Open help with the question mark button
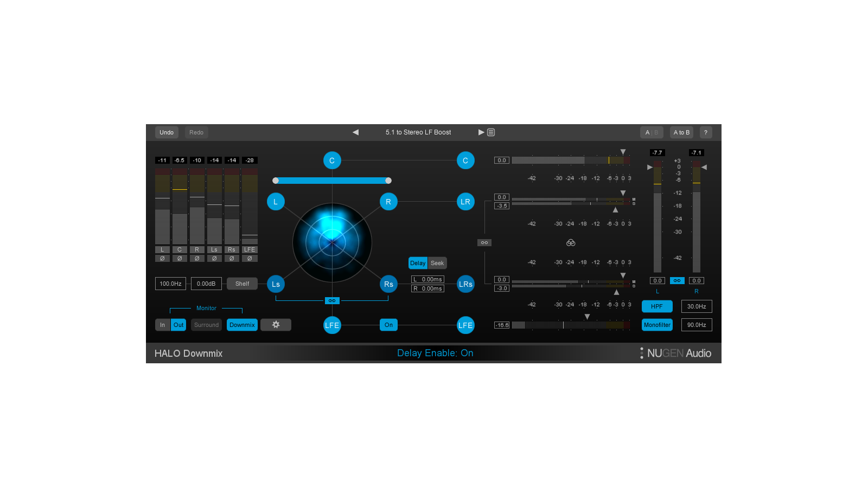This screenshot has width=868, height=488. pos(706,132)
